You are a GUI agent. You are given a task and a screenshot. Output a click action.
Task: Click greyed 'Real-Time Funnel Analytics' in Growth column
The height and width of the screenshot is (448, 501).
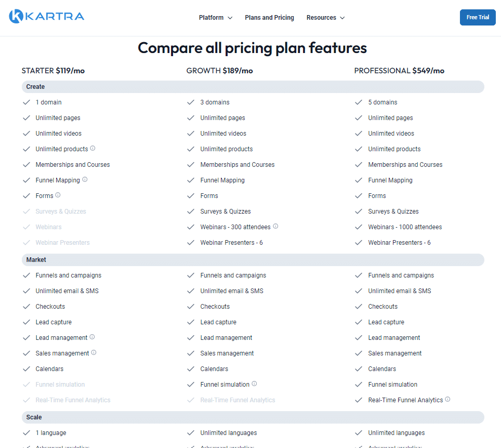(x=238, y=400)
